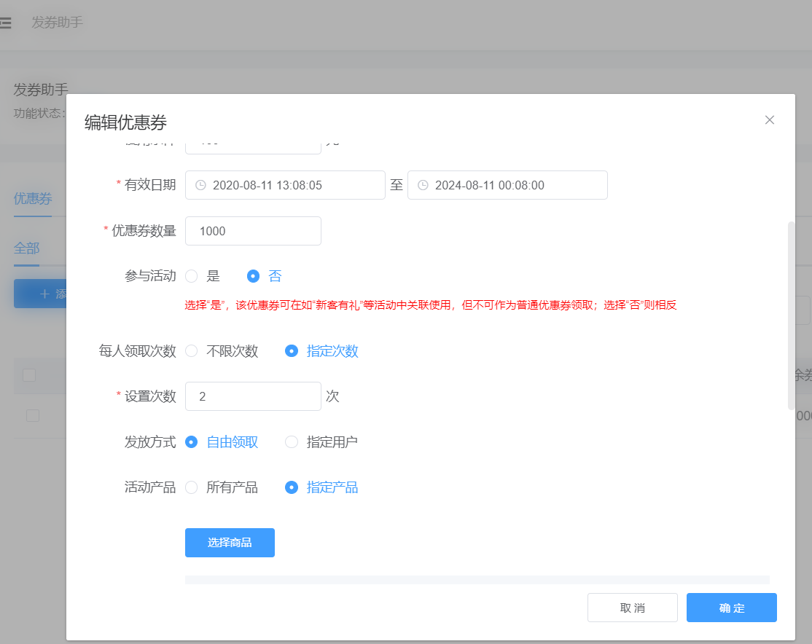Click the hamburger menu icon
The image size is (812, 644).
(x=6, y=23)
